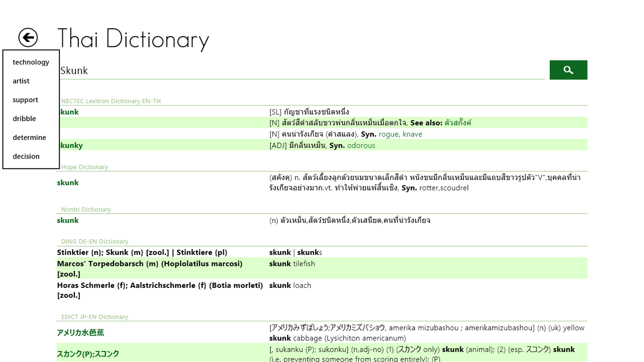
Task: Click the back arrow button
Action: tap(28, 37)
